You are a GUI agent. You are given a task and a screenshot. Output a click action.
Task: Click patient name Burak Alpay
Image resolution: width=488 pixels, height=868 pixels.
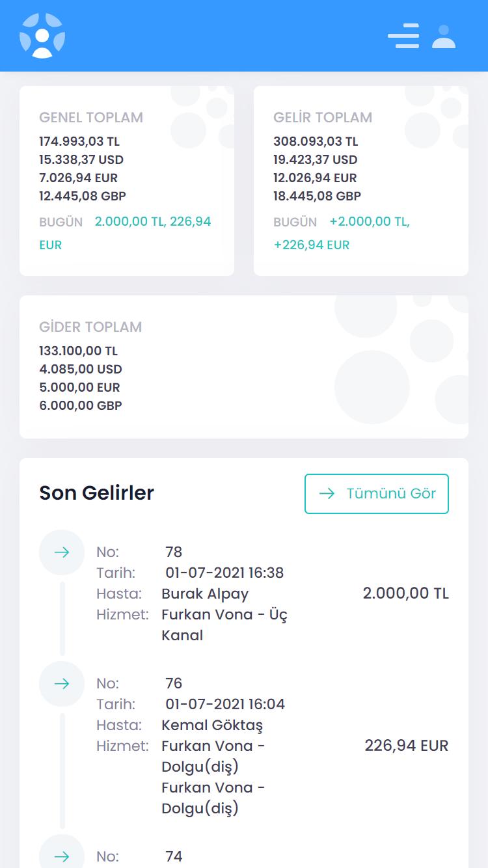pyautogui.click(x=205, y=594)
